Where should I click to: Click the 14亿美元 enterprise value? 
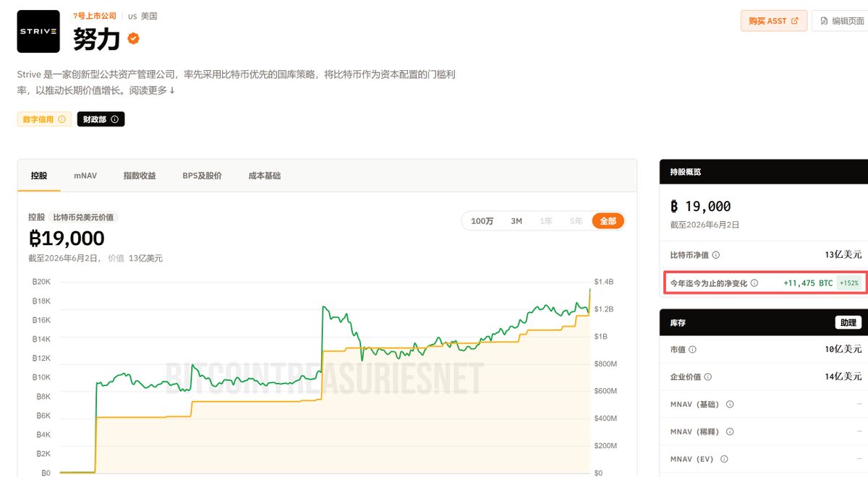point(843,377)
